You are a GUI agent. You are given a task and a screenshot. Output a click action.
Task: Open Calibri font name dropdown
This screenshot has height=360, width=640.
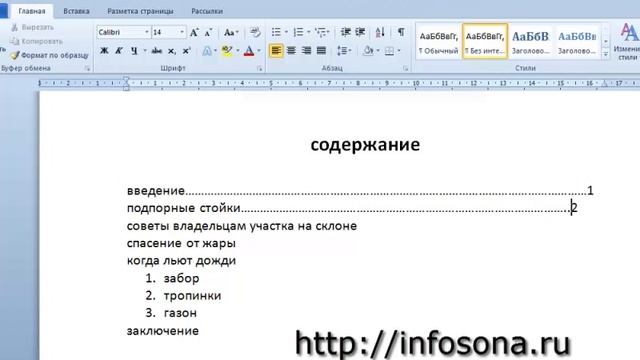coord(147,32)
